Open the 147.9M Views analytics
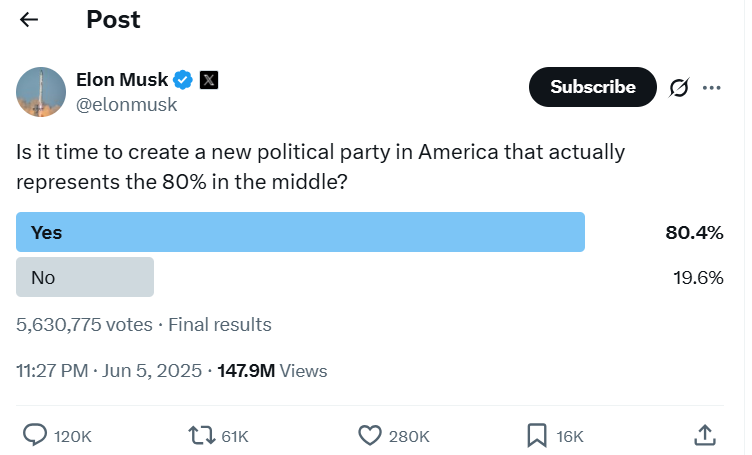 (272, 371)
